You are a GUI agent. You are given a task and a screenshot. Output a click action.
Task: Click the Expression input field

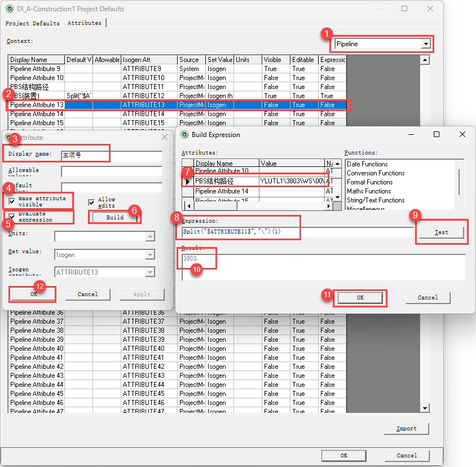[x=297, y=232]
